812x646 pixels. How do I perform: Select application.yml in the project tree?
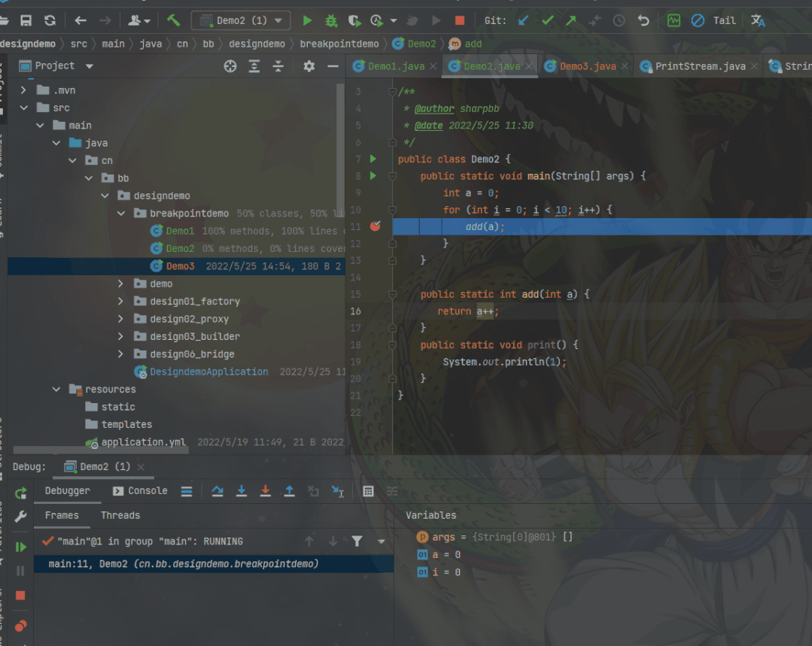click(x=143, y=442)
